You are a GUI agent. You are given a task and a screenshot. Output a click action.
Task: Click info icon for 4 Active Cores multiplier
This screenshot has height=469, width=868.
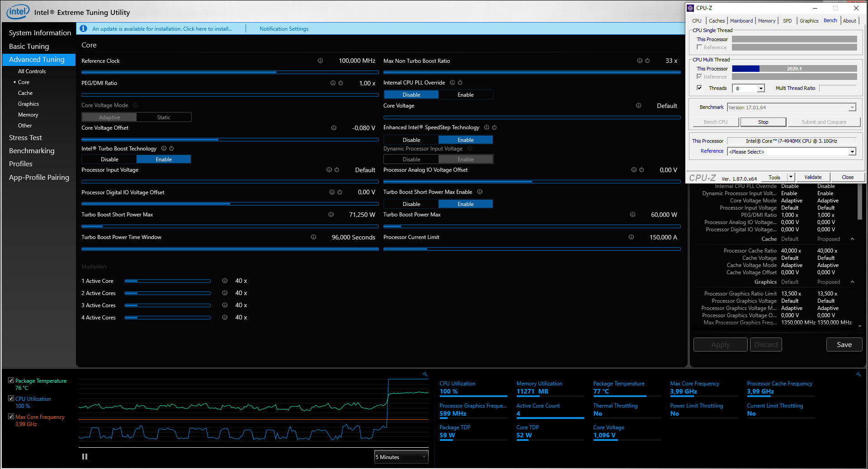pos(225,318)
